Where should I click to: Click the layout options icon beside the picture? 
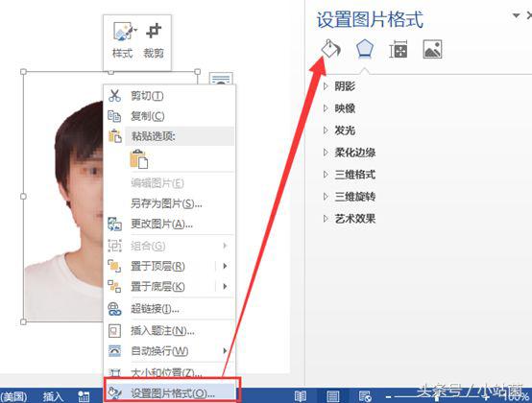point(221,79)
